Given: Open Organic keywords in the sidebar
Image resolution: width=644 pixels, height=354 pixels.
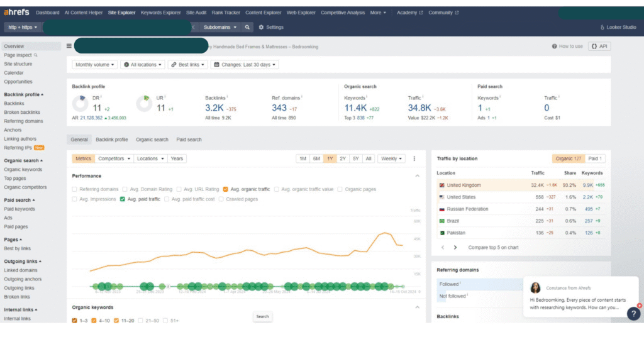Looking at the screenshot, I should point(23,169).
